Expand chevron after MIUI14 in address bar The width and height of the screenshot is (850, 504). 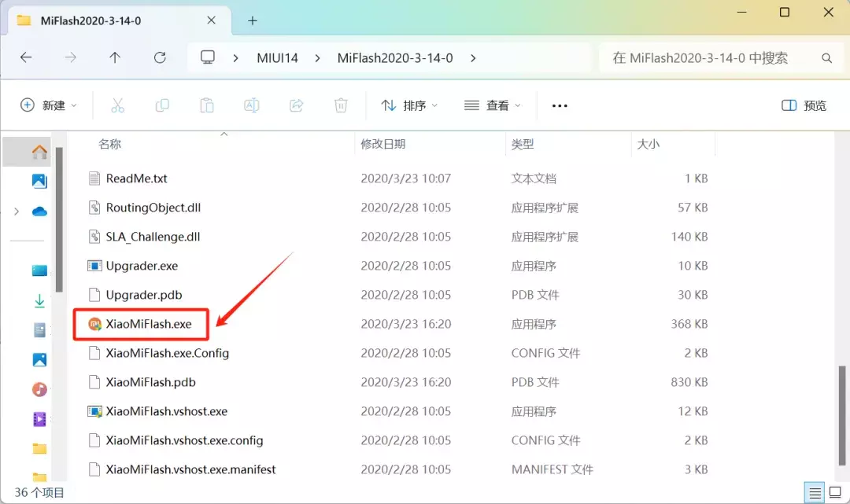pyautogui.click(x=317, y=58)
